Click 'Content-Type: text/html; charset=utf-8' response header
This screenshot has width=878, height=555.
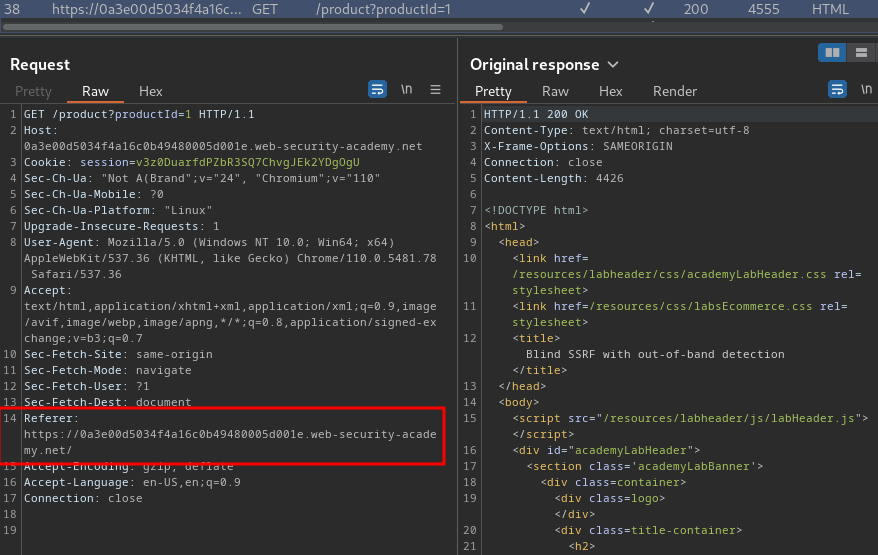coord(617,130)
